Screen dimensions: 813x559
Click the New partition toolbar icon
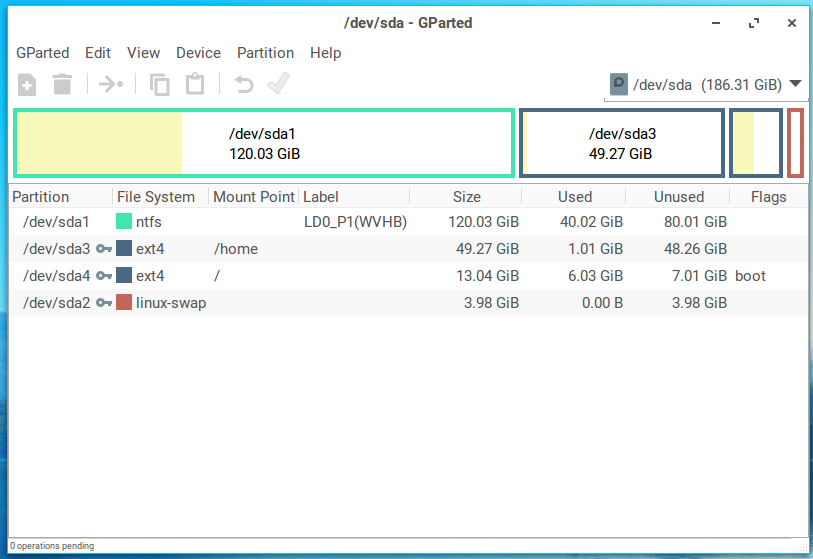coord(28,85)
